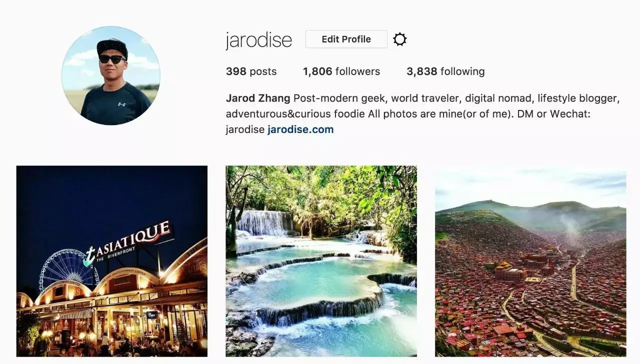The height and width of the screenshot is (364, 640).
Task: Click the bold Jarod Zhang name
Action: coord(258,98)
